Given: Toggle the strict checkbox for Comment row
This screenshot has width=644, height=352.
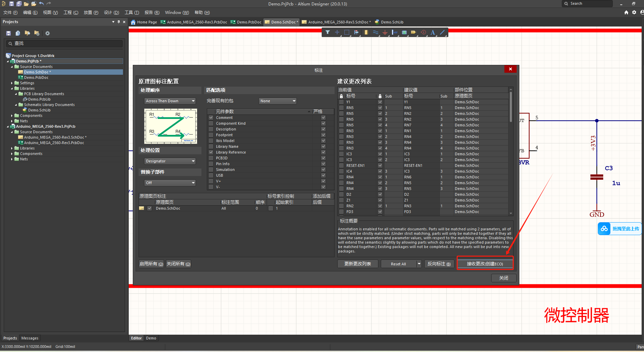Looking at the screenshot, I should (323, 118).
